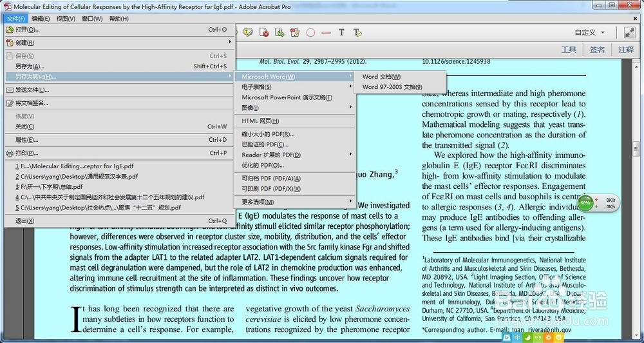Open the 文件(F) menu
The height and width of the screenshot is (343, 644).
[x=16, y=19]
